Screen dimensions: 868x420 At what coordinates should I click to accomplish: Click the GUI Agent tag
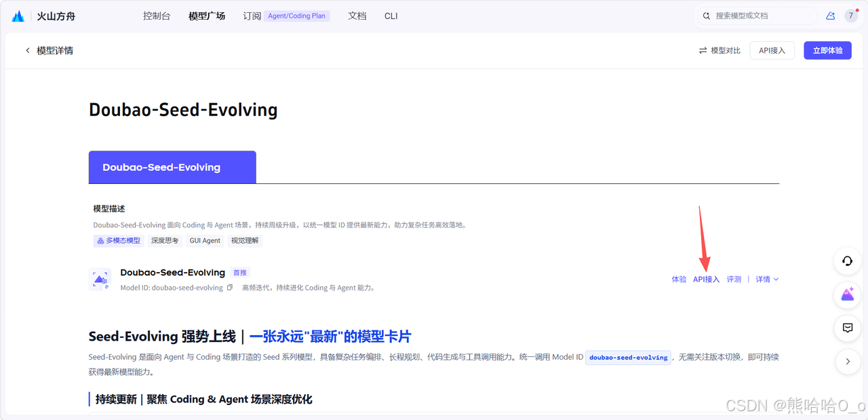click(x=205, y=240)
